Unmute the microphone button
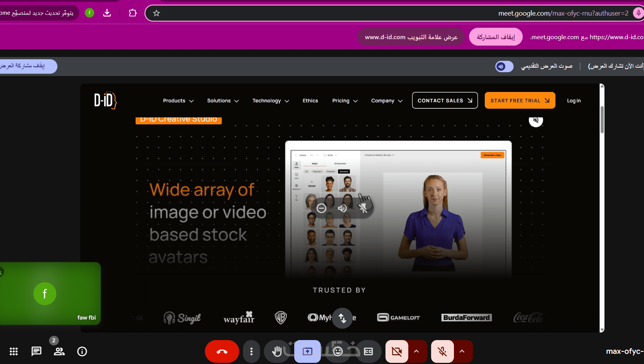Viewport: 644px width, 364px height. point(443,351)
